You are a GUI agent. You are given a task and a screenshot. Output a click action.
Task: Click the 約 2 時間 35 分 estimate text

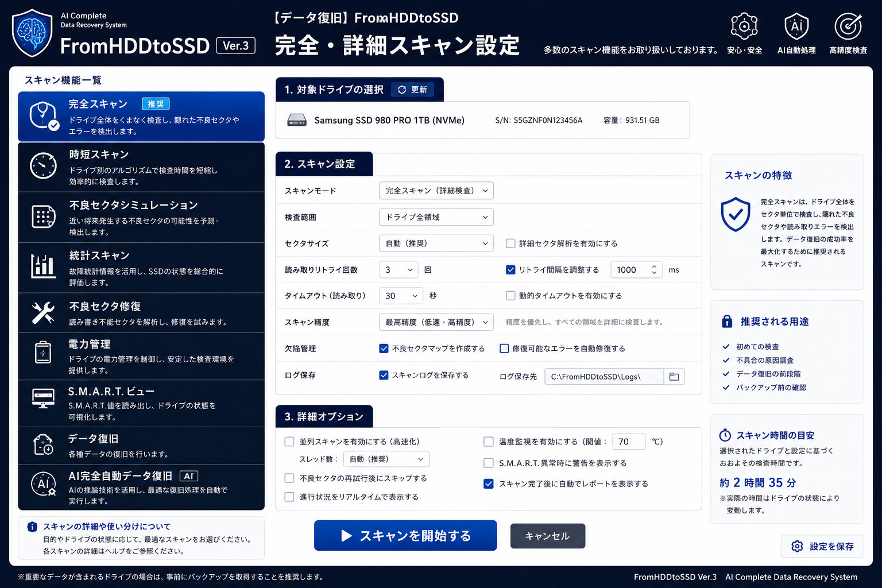757,483
